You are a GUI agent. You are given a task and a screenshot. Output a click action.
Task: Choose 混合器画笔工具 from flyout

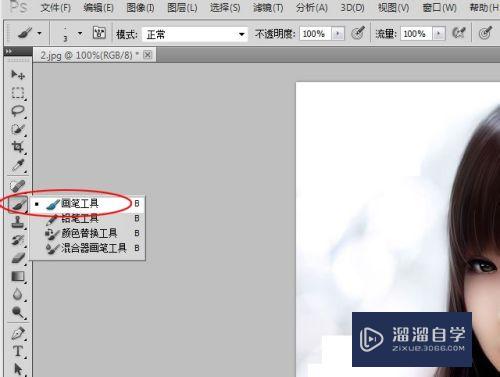tap(88, 248)
